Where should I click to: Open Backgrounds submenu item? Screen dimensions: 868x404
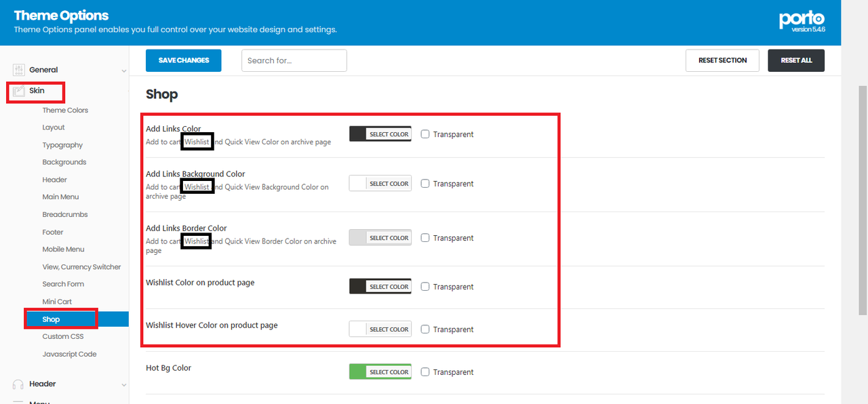64,162
